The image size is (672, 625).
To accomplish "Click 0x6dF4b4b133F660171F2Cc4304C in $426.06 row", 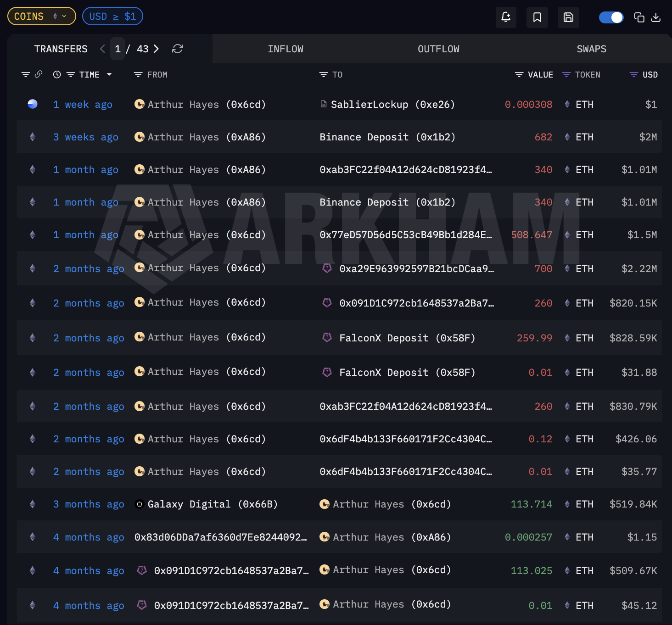I will tap(406, 439).
